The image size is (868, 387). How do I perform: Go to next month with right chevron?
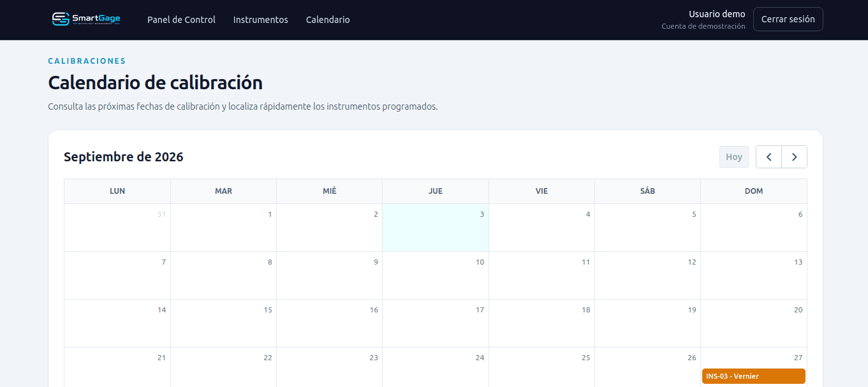[x=794, y=157]
